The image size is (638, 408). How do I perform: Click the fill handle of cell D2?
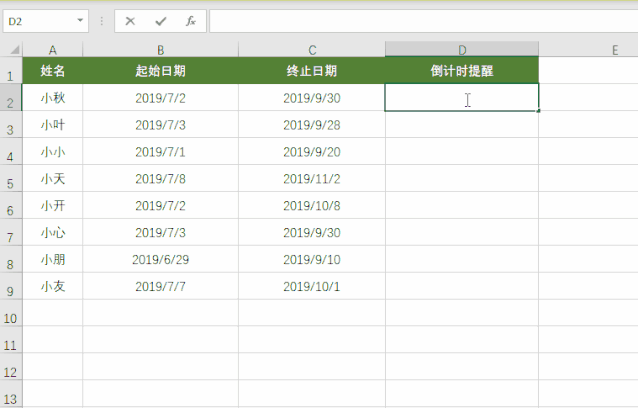click(538, 111)
